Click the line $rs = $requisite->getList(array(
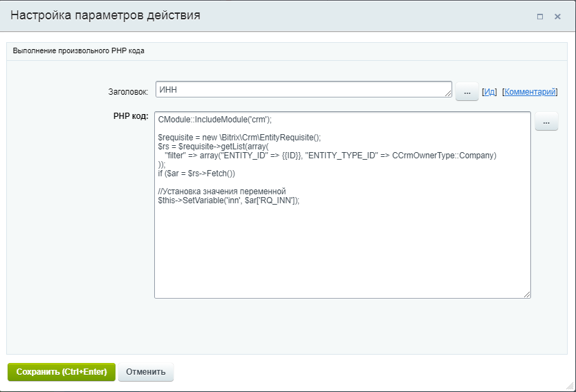Screen dimensions: 576x392 pos(214,146)
